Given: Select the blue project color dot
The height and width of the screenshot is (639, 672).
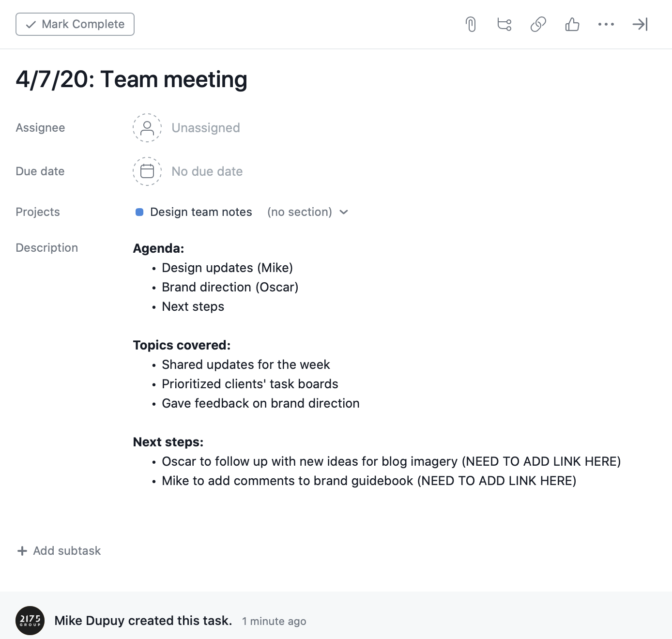Looking at the screenshot, I should (139, 212).
